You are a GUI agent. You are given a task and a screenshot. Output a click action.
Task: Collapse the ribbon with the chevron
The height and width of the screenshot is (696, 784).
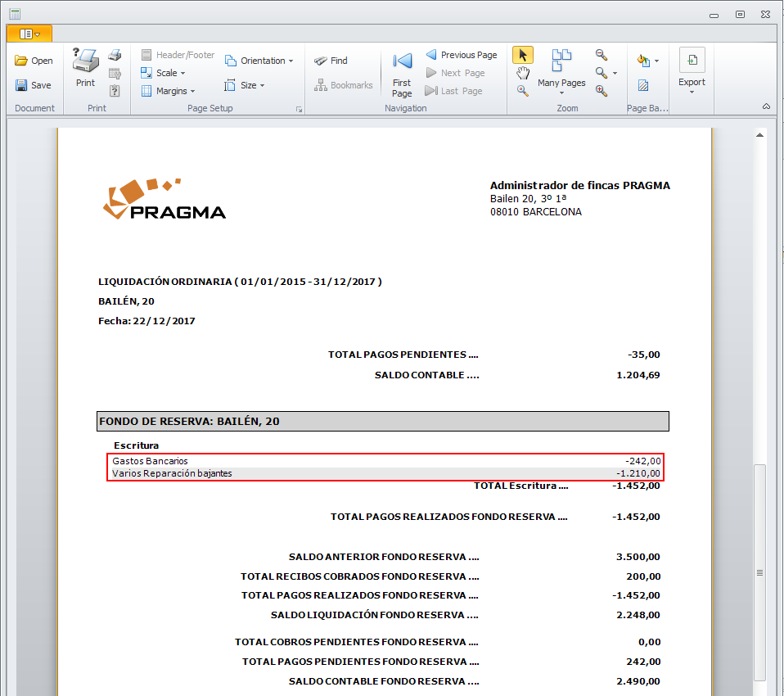pyautogui.click(x=766, y=106)
